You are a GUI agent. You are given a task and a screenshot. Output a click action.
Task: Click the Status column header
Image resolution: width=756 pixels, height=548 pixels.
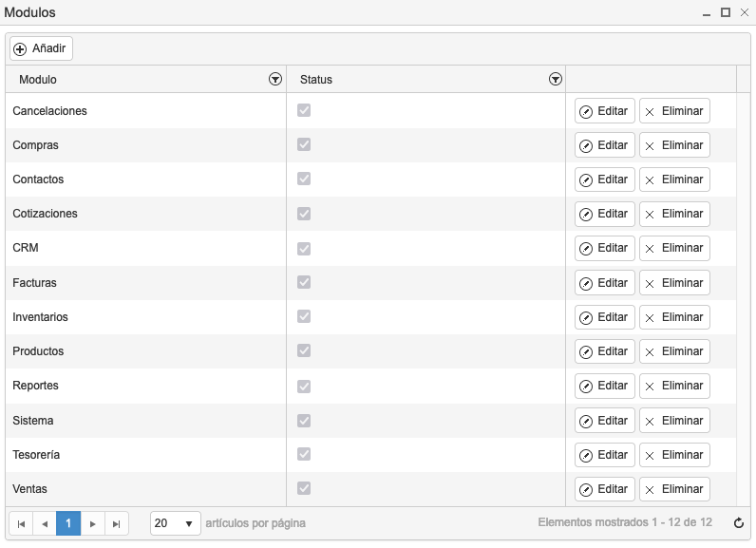(316, 80)
